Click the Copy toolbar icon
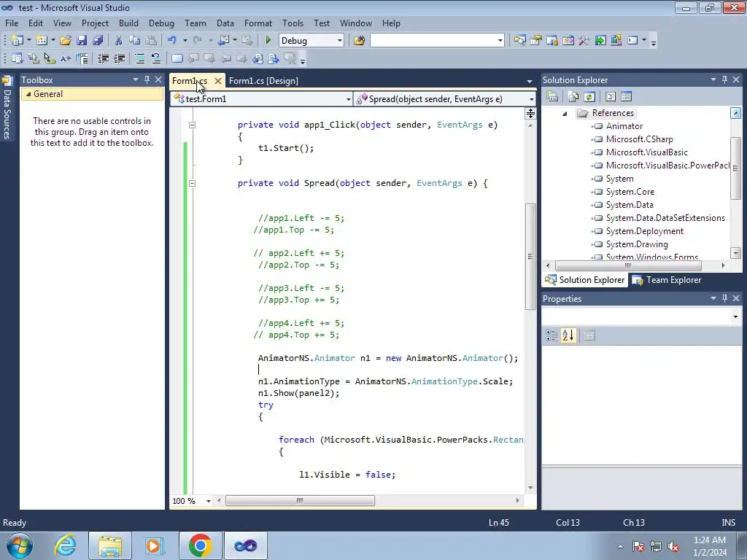Viewport: 747px width, 560px height. (134, 41)
